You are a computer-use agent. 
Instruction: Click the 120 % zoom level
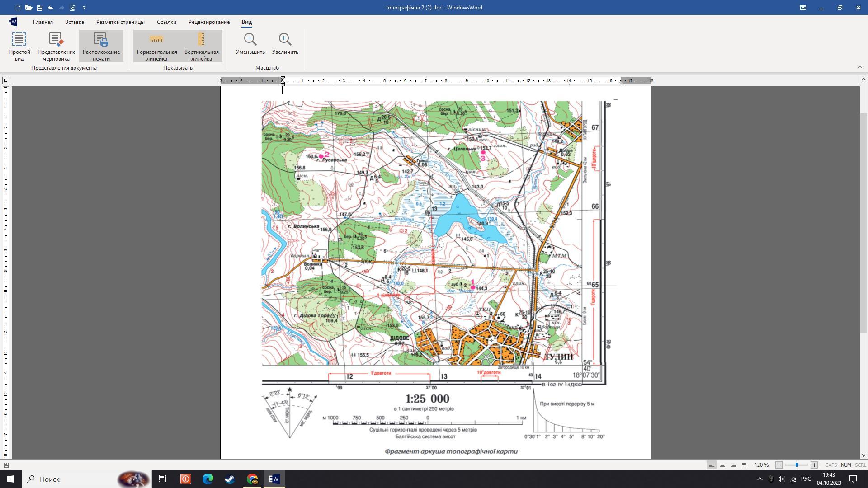[761, 465]
